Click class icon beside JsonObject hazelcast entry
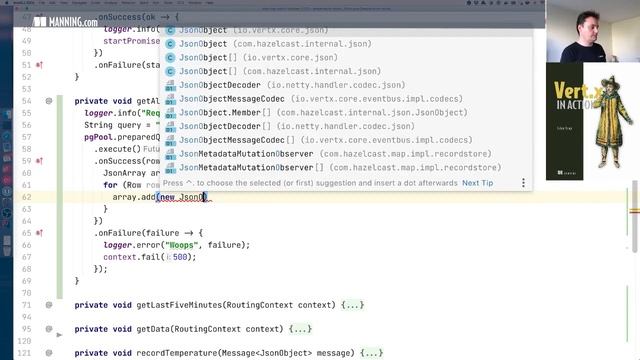Screen dimensions: 640x360 170,44
